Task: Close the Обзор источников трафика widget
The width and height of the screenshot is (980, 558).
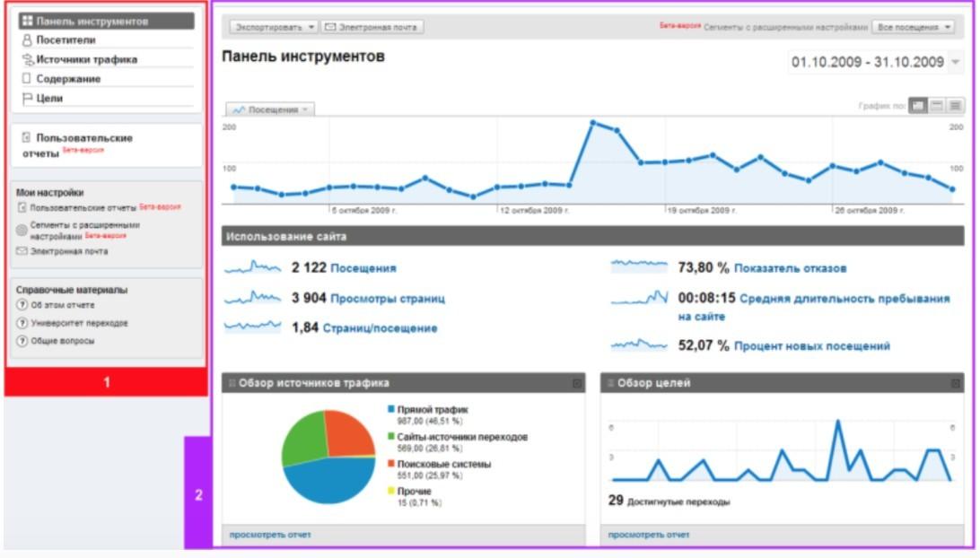Action: pyautogui.click(x=577, y=384)
